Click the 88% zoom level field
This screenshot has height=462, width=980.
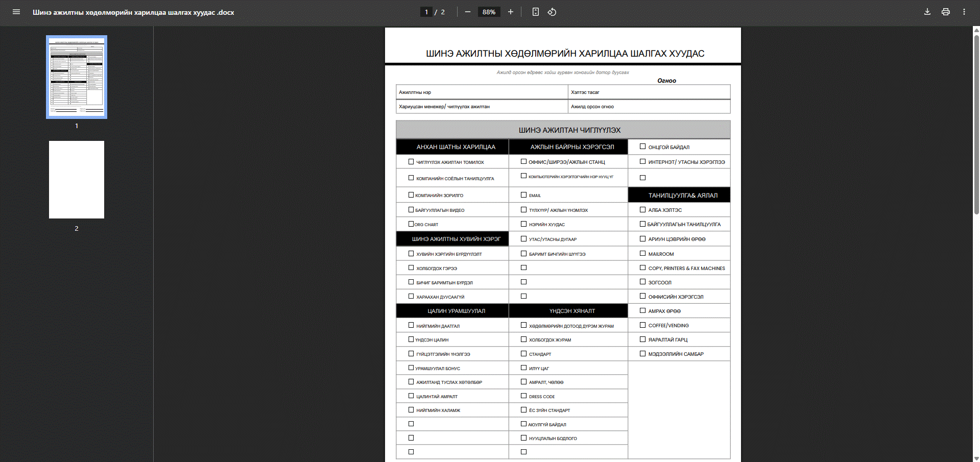(489, 12)
